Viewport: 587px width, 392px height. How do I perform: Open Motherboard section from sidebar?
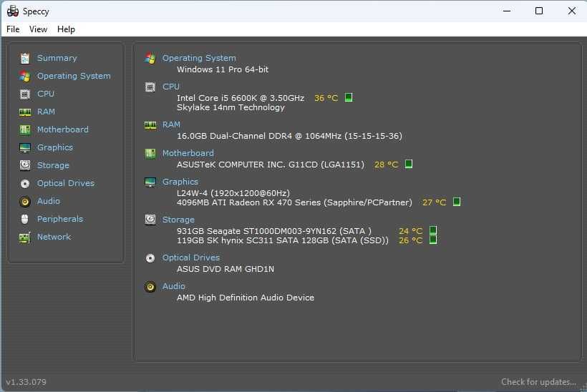click(63, 129)
